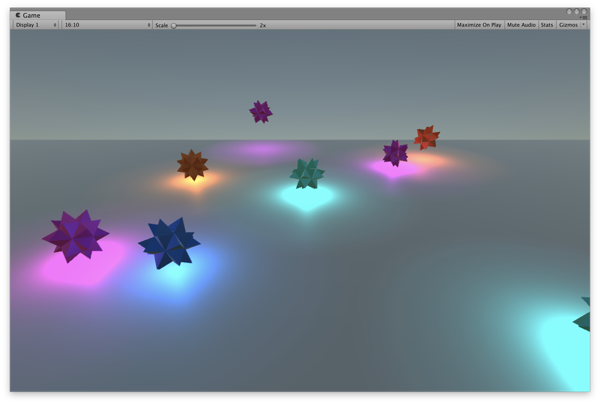The image size is (600, 404).
Task: Toggle the Stats overlay button
Action: coord(546,25)
